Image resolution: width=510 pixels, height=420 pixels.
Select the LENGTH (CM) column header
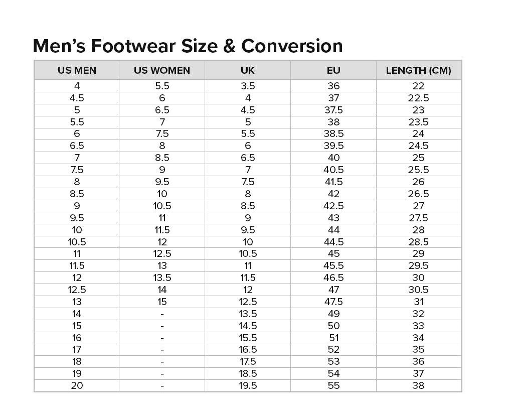418,70
